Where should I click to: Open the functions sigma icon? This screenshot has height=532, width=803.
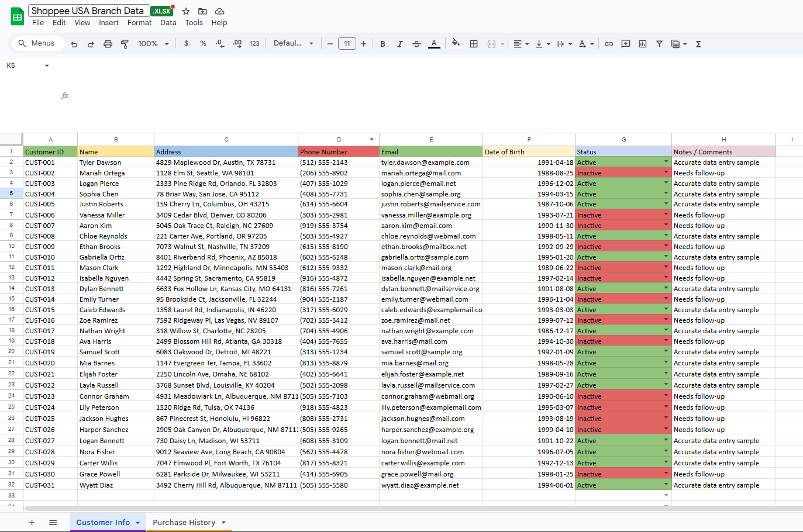[698, 44]
